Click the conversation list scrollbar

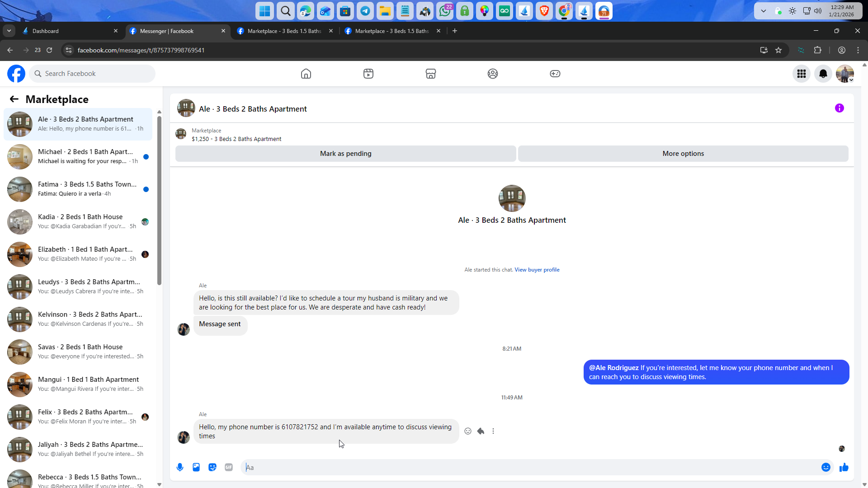tap(159, 201)
